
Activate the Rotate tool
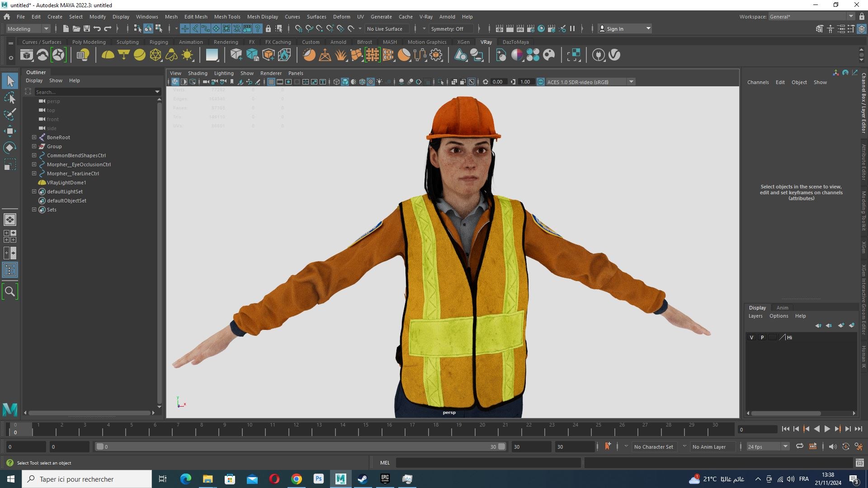[10, 148]
